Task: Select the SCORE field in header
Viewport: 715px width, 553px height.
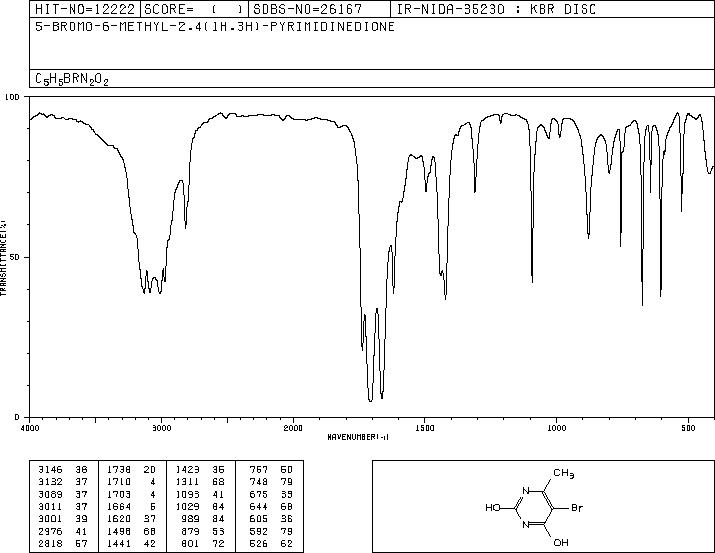Action: click(194, 9)
